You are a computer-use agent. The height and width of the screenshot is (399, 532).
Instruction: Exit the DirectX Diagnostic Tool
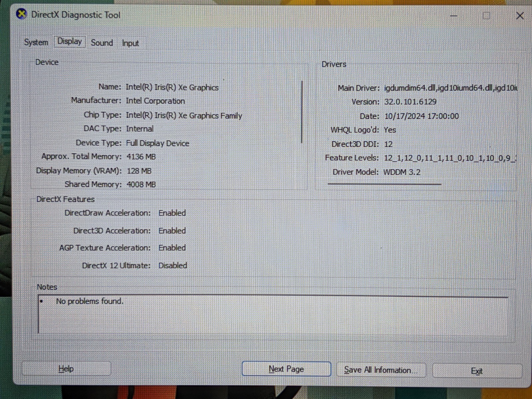pos(477,371)
